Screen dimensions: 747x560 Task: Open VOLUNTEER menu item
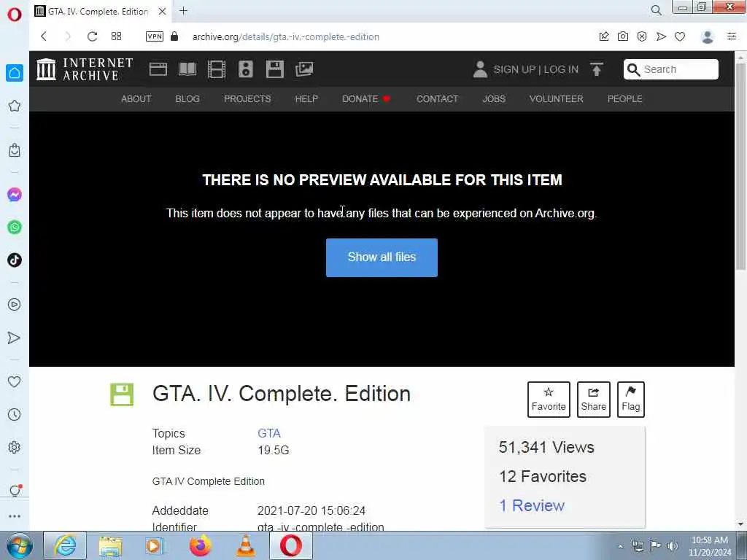pyautogui.click(x=556, y=99)
